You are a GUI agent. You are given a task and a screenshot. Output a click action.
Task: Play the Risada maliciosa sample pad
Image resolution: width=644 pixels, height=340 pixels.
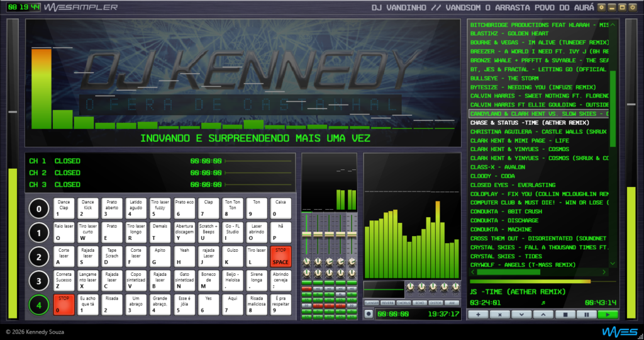pyautogui.click(x=257, y=304)
